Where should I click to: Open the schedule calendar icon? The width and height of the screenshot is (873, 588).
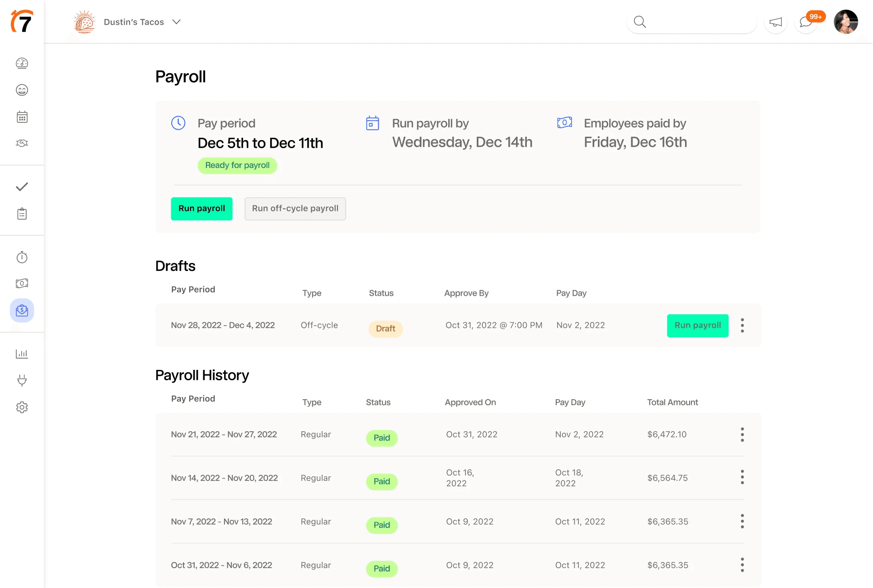click(22, 116)
